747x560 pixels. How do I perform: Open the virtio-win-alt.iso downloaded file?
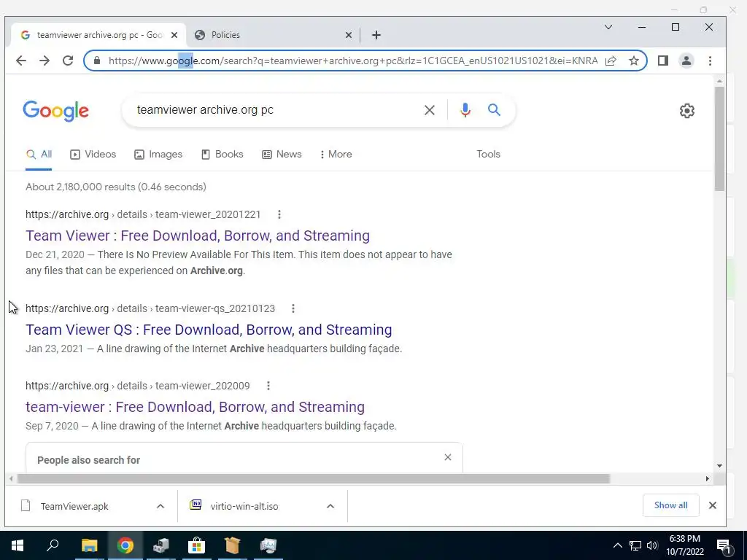pyautogui.click(x=244, y=506)
